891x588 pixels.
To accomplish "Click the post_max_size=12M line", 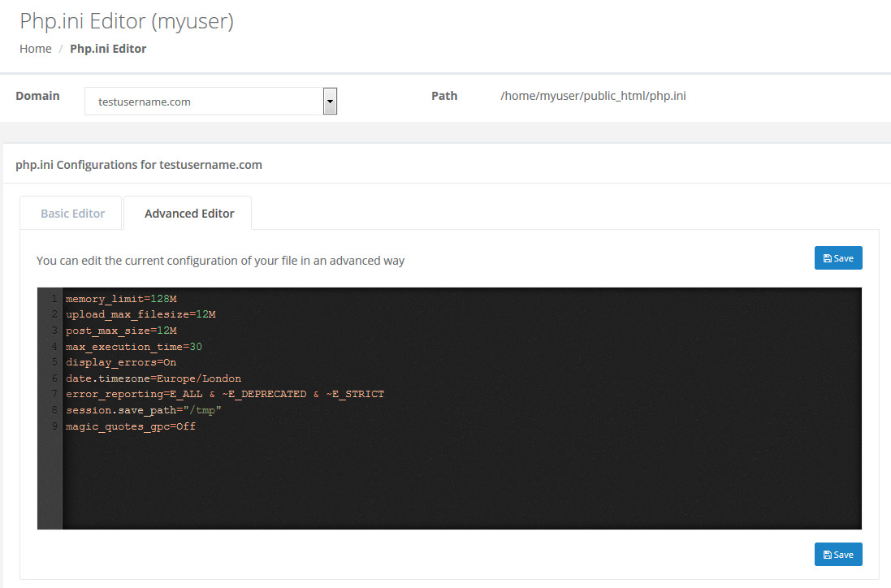I will (121, 331).
